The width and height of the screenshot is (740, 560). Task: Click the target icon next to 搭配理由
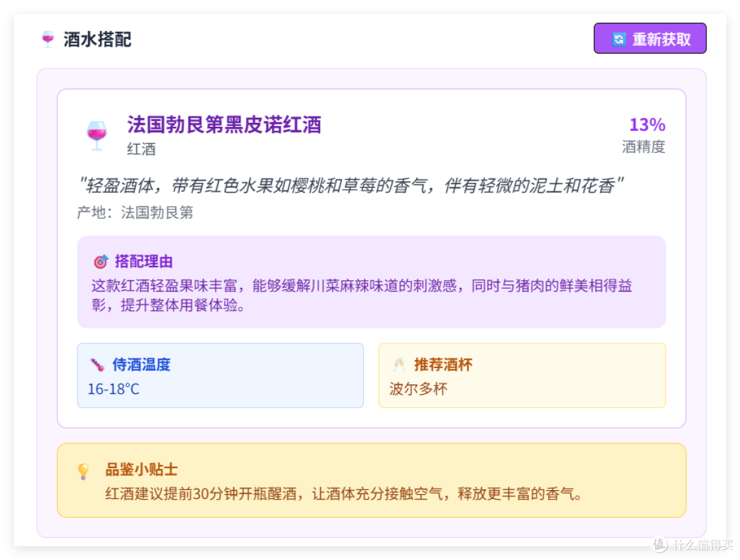pos(101,261)
